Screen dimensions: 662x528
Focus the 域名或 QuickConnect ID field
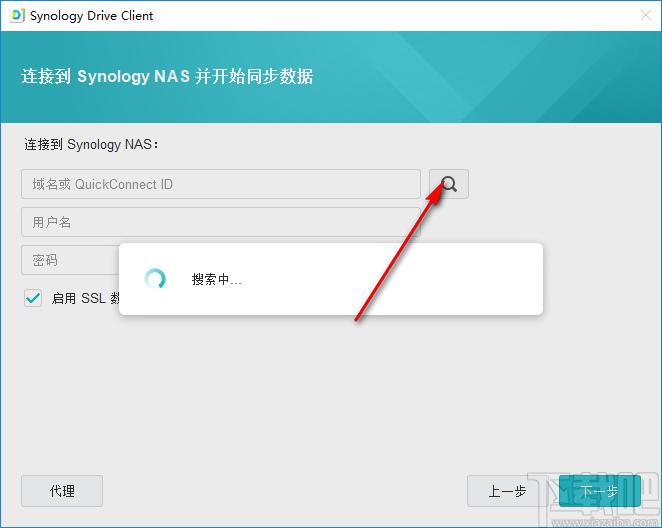coord(221,184)
